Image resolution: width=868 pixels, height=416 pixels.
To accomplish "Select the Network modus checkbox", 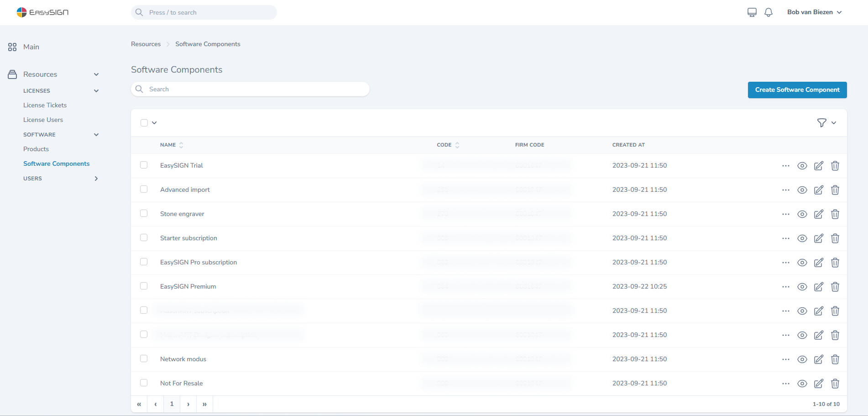I will [x=144, y=358].
